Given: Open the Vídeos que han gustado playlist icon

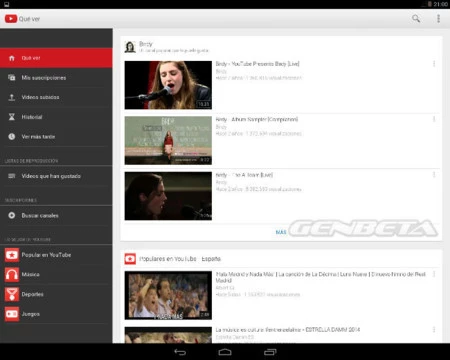Looking at the screenshot, I should [12, 176].
